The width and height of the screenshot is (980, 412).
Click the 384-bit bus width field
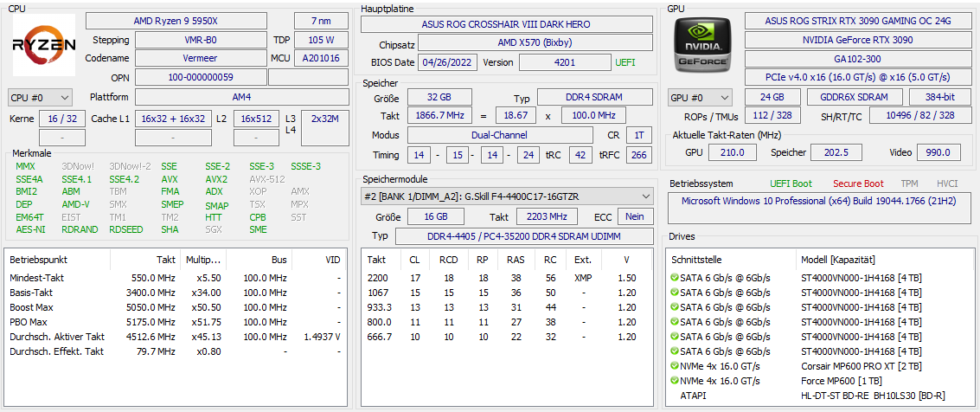click(939, 98)
